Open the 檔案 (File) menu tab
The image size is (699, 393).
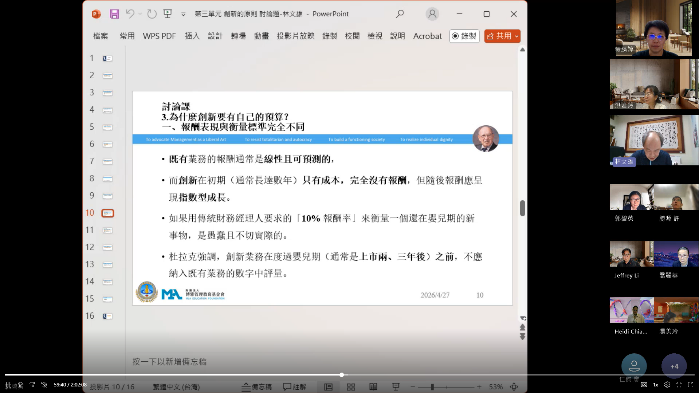(x=100, y=36)
